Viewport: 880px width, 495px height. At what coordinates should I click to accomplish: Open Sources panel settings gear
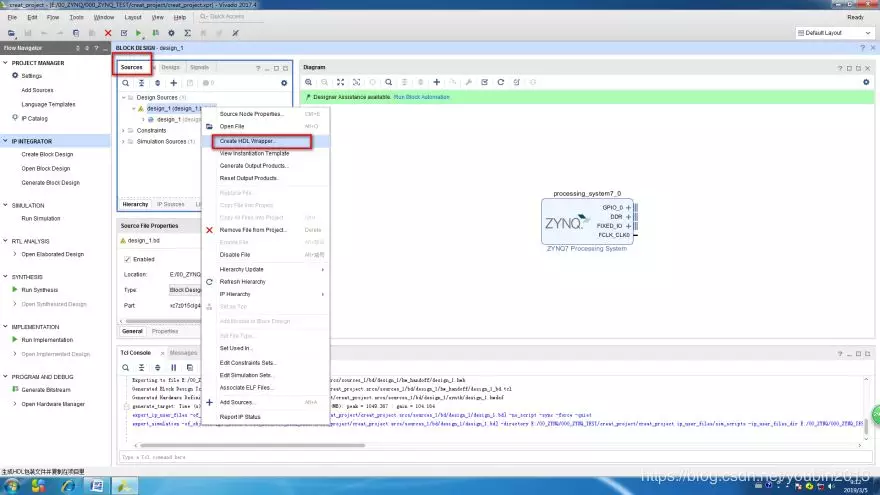coord(284,83)
